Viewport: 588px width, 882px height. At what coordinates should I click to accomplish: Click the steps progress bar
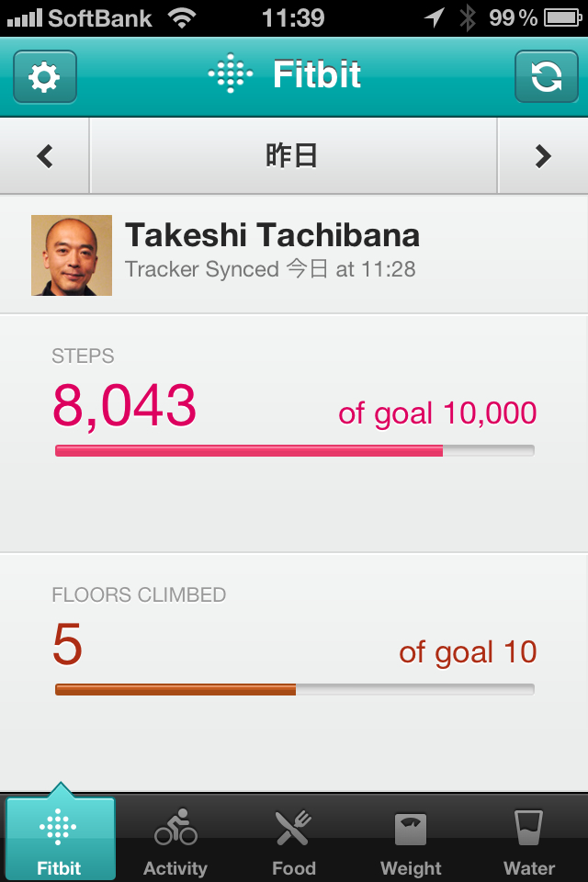click(x=294, y=450)
